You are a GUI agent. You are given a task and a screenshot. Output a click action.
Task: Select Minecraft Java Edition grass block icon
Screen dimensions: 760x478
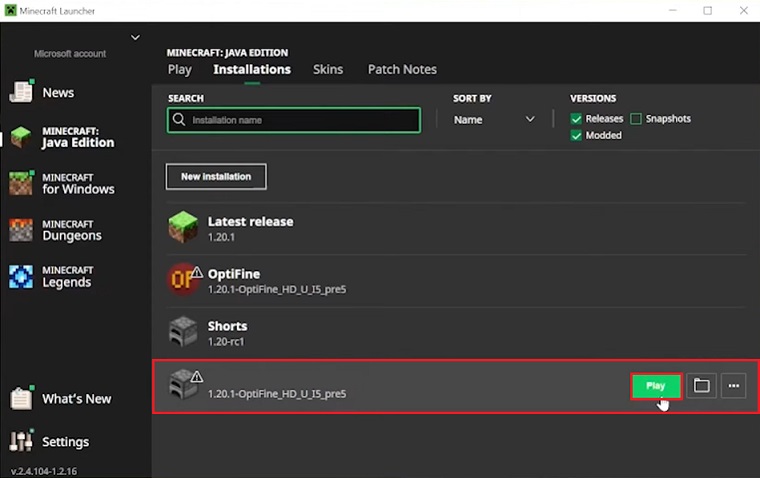[21, 137]
